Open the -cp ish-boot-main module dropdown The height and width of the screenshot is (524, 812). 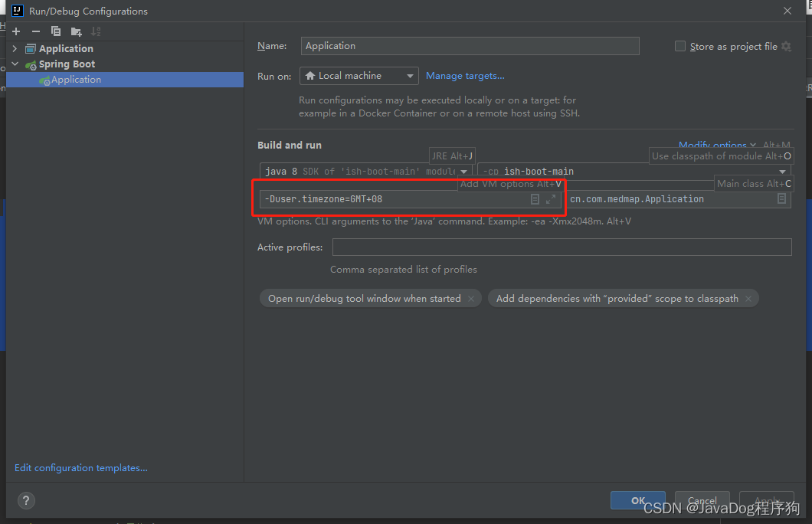tap(634, 172)
